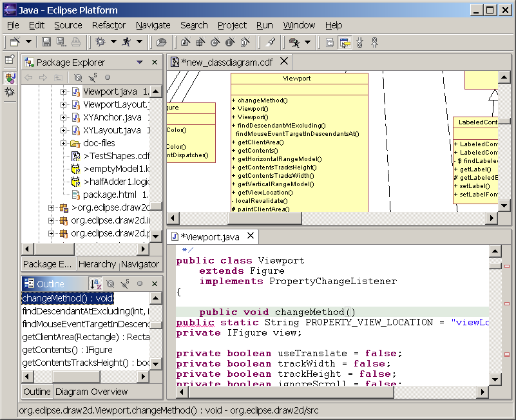Toggle Hide Fields in Package Explorer toolbar
The image size is (516, 420).
[78, 78]
